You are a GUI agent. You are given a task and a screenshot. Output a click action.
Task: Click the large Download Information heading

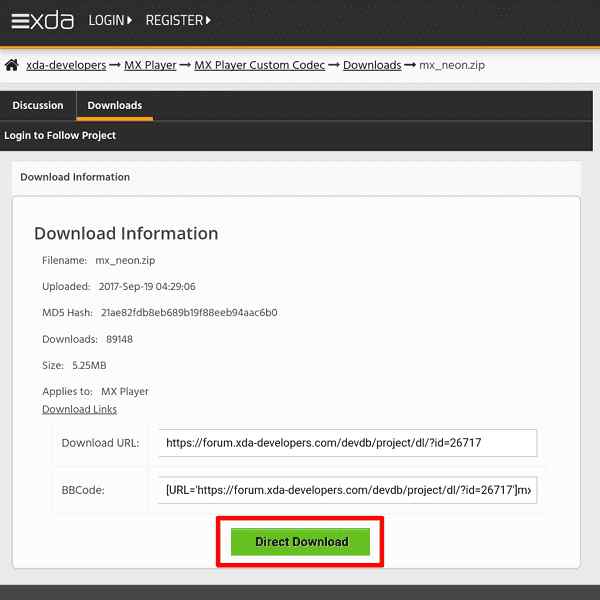(126, 233)
